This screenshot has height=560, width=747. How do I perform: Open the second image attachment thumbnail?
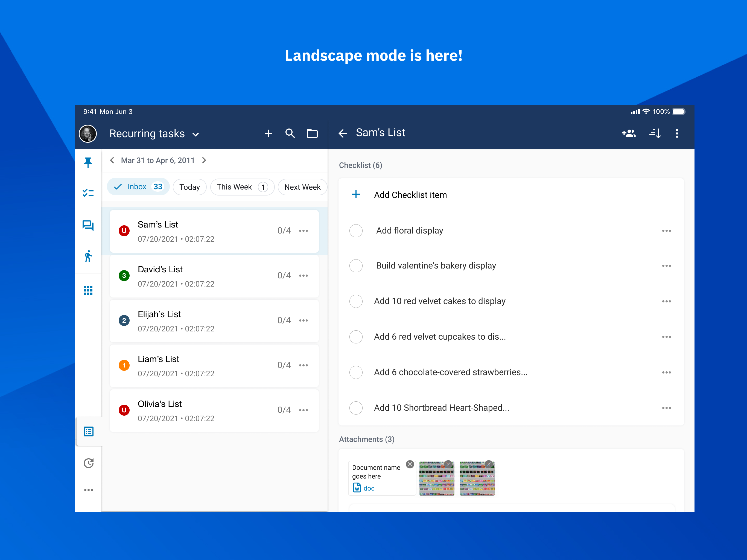point(477,479)
